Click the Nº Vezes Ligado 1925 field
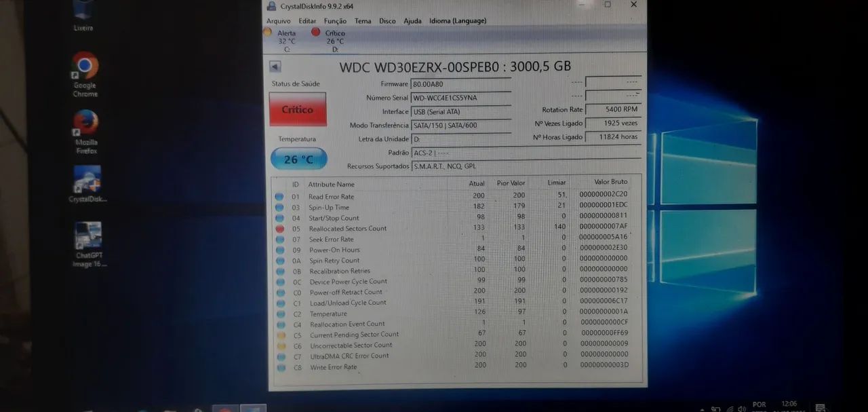Screen dimensions: 868x412 click(x=613, y=124)
